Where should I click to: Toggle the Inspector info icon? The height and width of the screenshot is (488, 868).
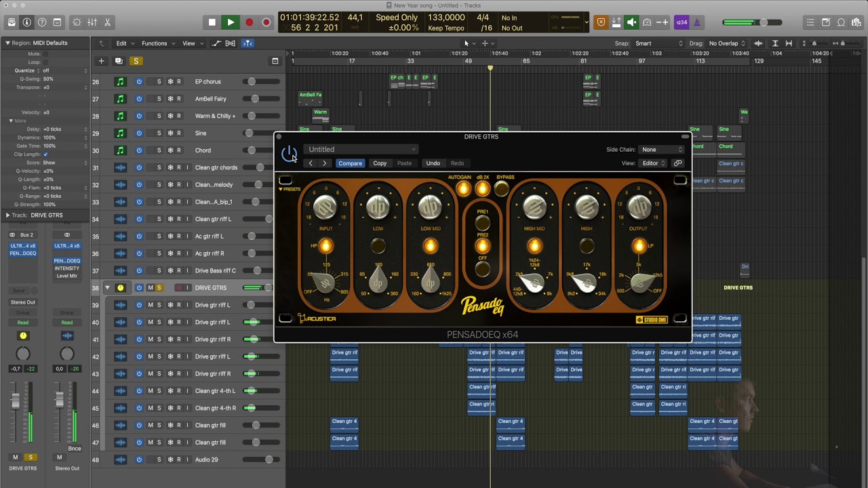(26, 22)
